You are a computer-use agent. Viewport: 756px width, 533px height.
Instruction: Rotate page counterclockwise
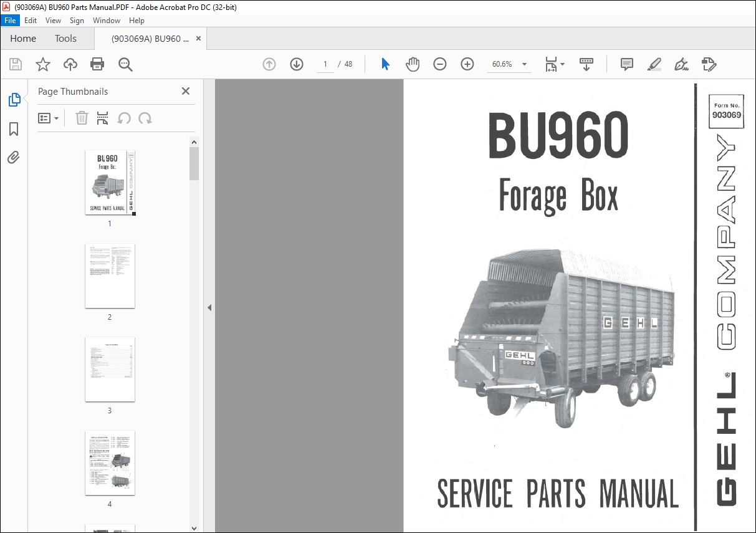pos(124,118)
